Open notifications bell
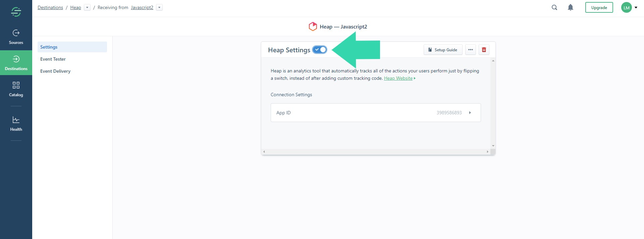This screenshot has height=239, width=644. click(570, 7)
